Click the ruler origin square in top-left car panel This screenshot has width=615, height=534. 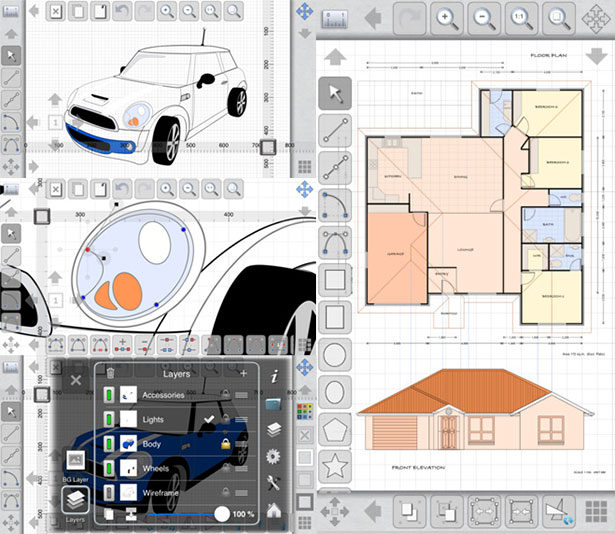(268, 147)
